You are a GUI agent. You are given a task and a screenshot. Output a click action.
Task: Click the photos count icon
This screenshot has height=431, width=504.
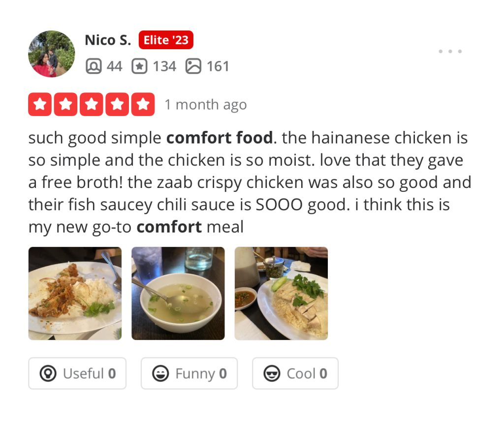pyautogui.click(x=193, y=66)
